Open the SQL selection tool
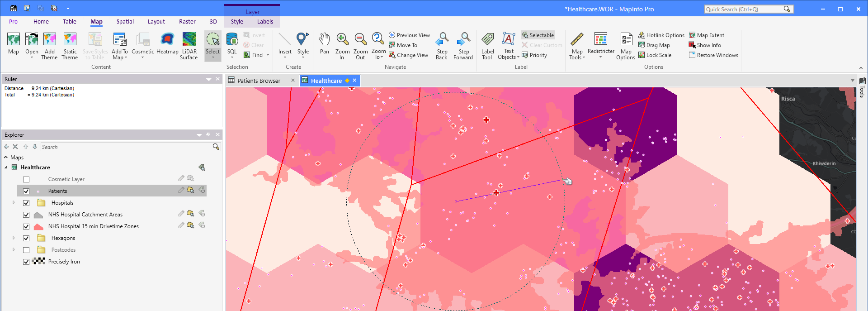Screen dimensions: 868x311 coord(232,46)
